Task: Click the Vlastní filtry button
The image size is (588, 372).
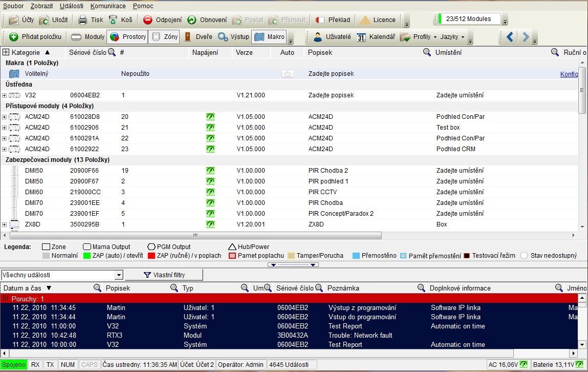Action: (x=164, y=275)
